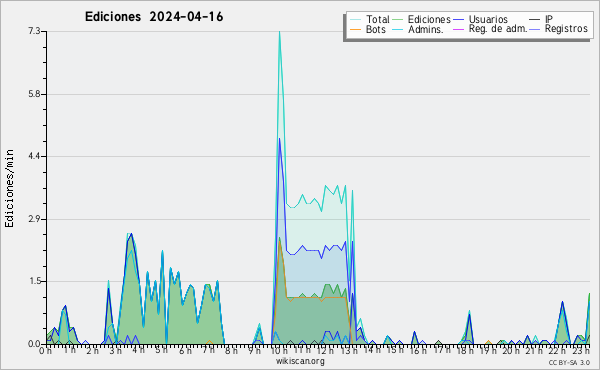Click the magenta Reg. de adm. legend swatch
The image size is (600, 370).
coord(458,29)
